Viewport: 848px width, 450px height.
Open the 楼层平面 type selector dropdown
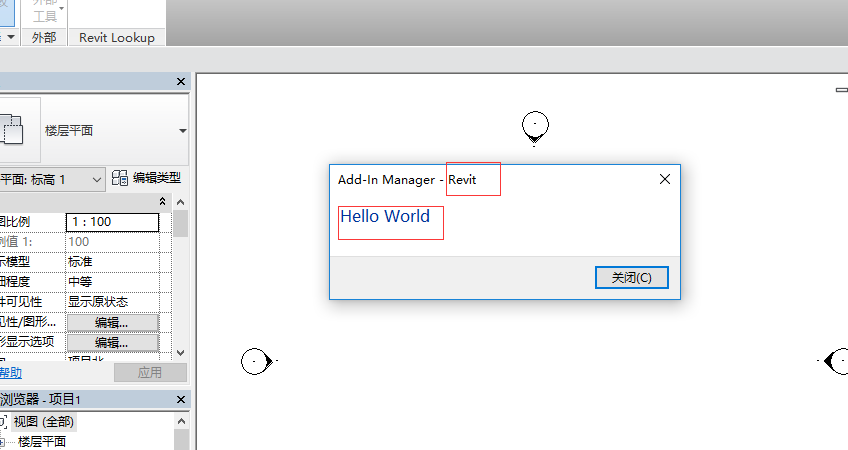pyautogui.click(x=183, y=131)
